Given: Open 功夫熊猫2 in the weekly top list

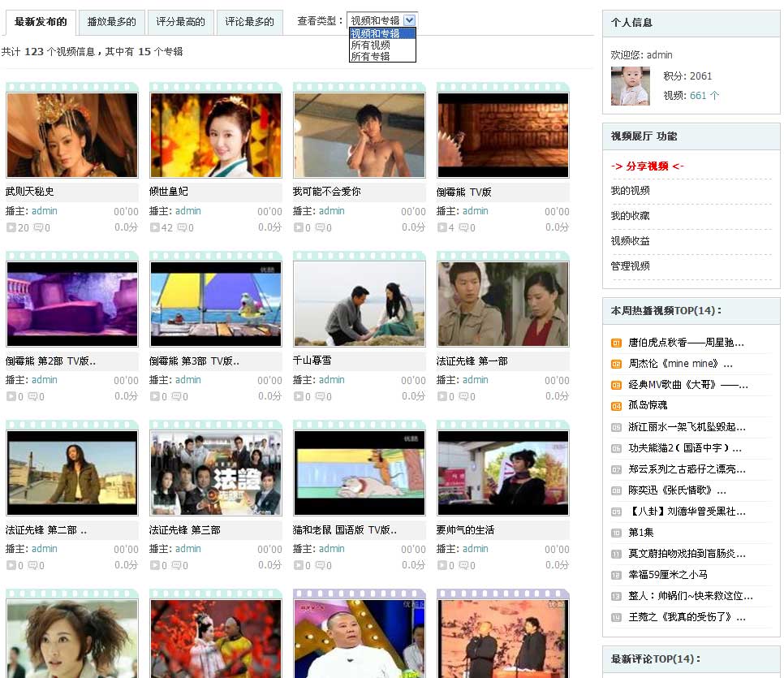Looking at the screenshot, I should (684, 448).
